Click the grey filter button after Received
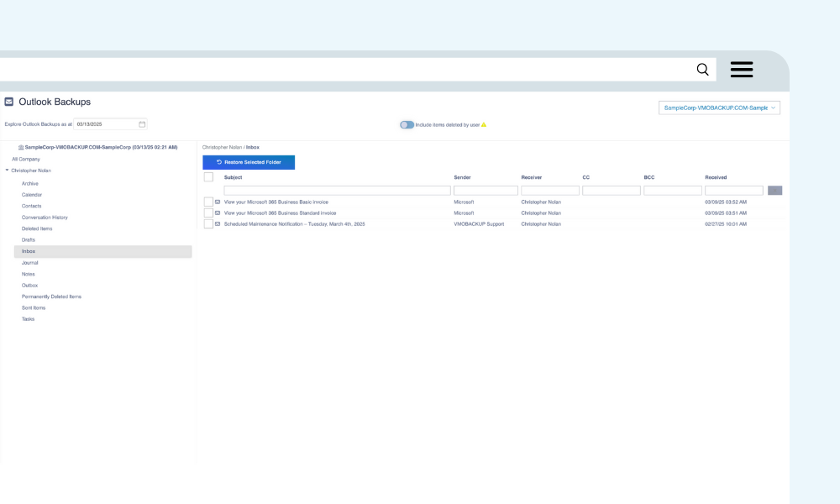840x504 pixels. 774,191
